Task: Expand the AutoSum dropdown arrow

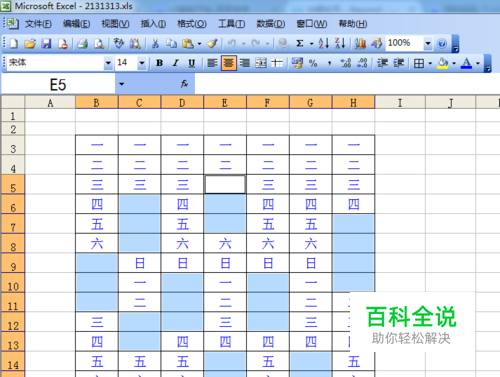Action: 311,43
